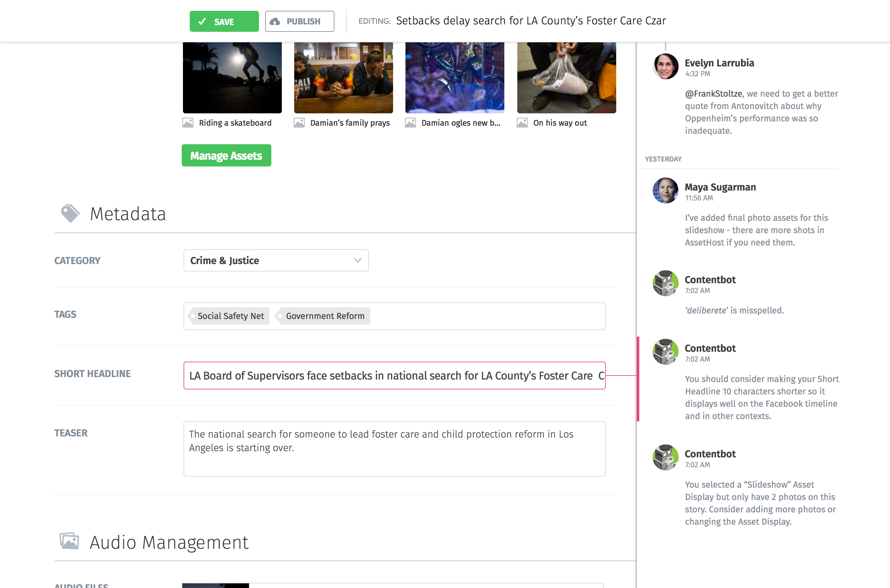This screenshot has height=588, width=890.
Task: Select the 'deliberete' is misspelled comment
Action: [734, 310]
